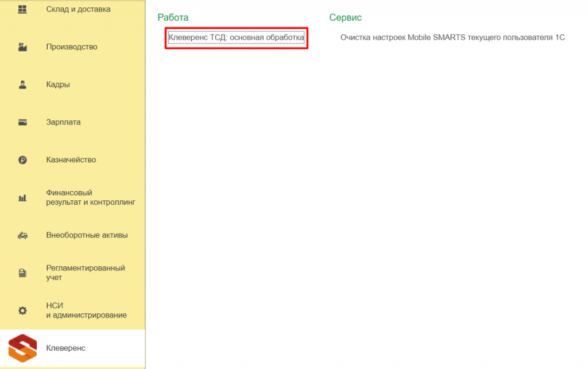Click the Склад и доставка grid icon

[x=22, y=9]
